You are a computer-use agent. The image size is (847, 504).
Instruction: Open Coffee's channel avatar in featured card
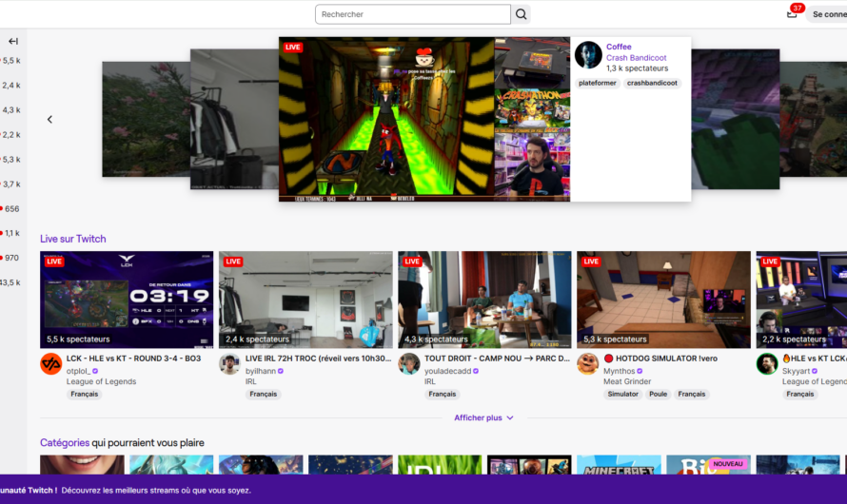588,55
